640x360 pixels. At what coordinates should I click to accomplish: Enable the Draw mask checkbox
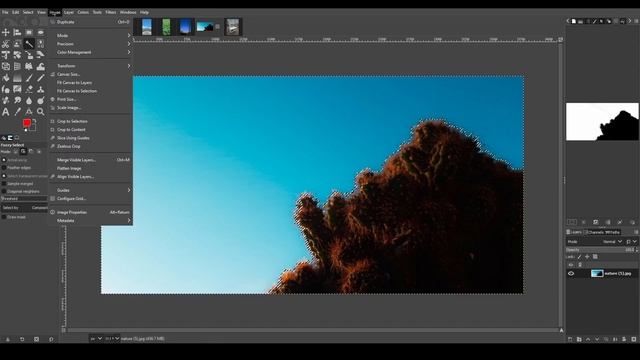click(x=4, y=217)
